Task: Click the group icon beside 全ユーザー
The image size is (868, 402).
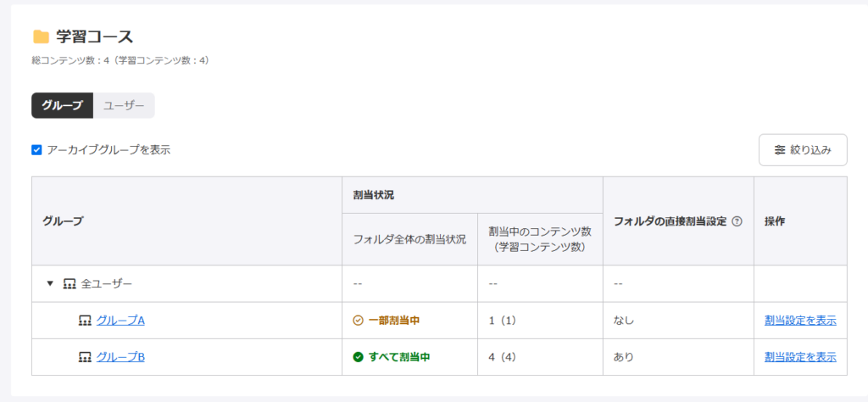Action: tap(70, 283)
